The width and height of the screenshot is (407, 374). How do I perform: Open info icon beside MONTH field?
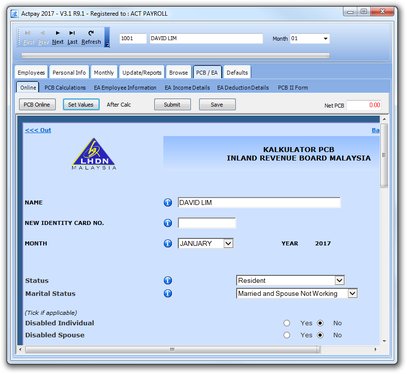(x=168, y=243)
